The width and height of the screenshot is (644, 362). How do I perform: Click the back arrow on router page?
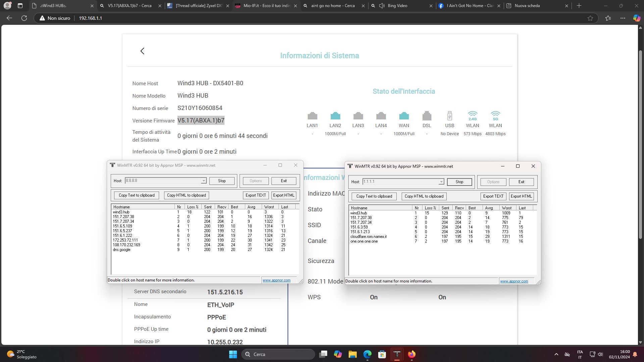[142, 51]
